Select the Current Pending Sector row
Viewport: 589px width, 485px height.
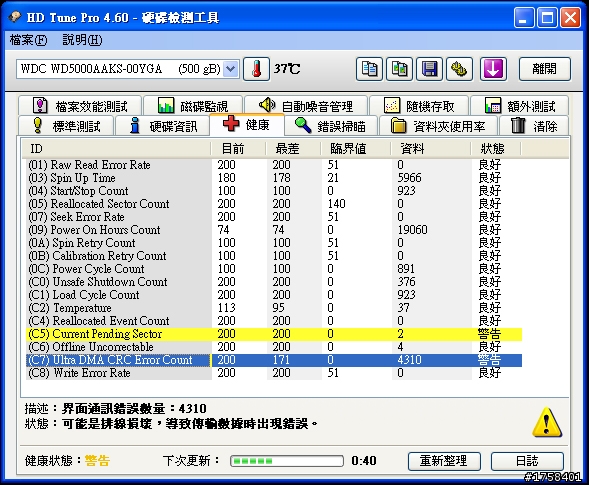tap(273, 334)
